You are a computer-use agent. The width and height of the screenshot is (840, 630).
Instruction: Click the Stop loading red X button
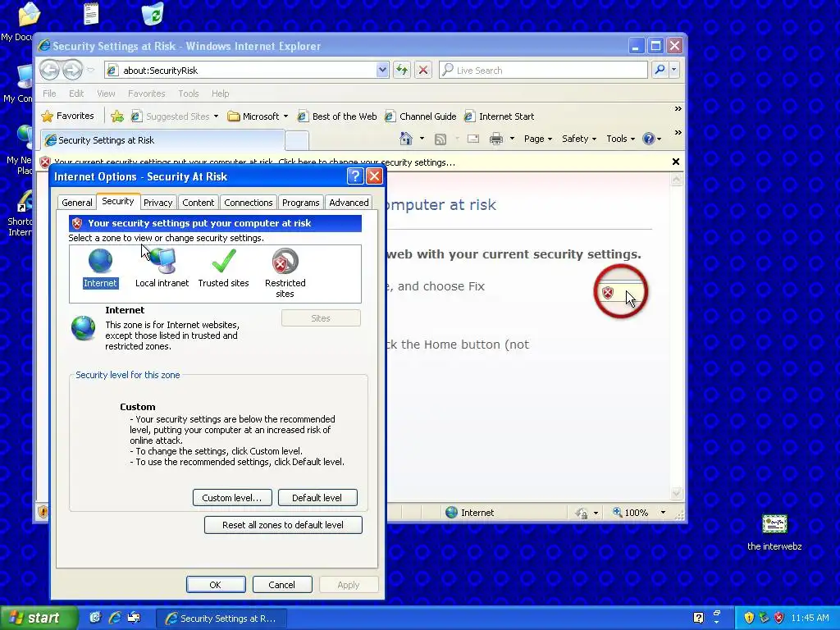[423, 70]
